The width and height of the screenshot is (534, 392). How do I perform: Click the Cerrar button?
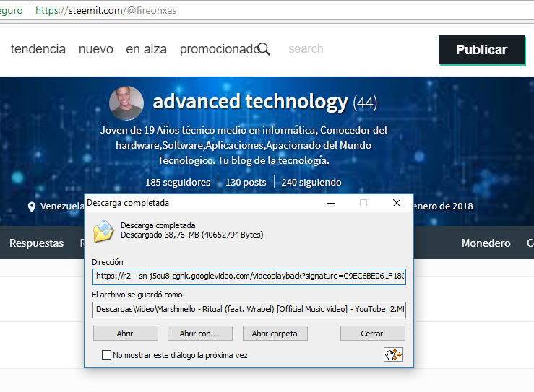pyautogui.click(x=373, y=334)
